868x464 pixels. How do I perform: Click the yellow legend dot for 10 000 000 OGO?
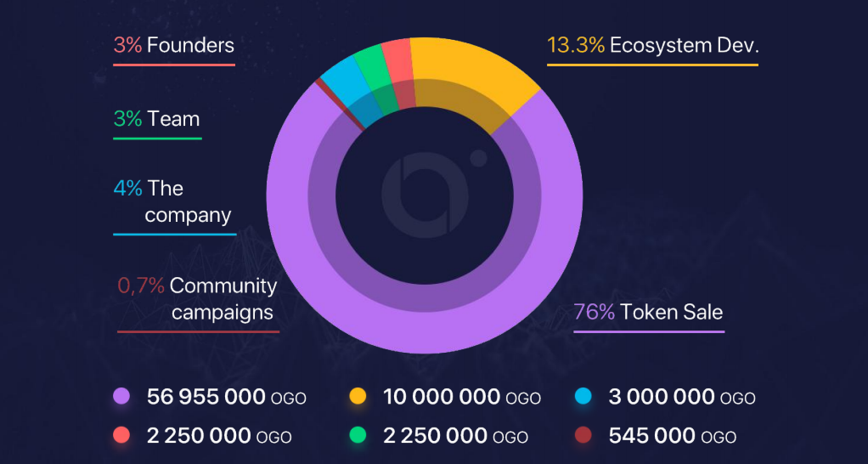coord(358,396)
